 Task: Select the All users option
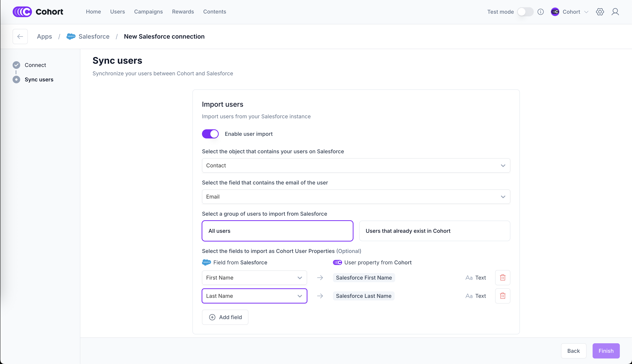tap(277, 231)
